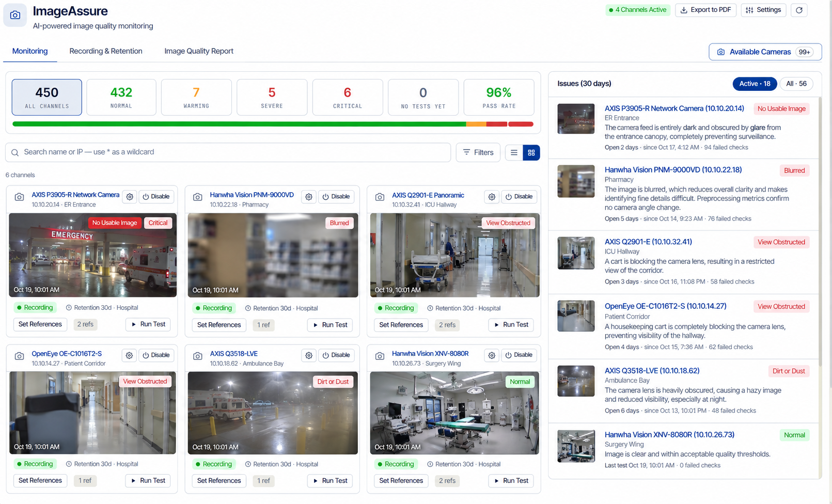The image size is (832, 504).
Task: Switch to grid view layout
Action: (x=531, y=152)
